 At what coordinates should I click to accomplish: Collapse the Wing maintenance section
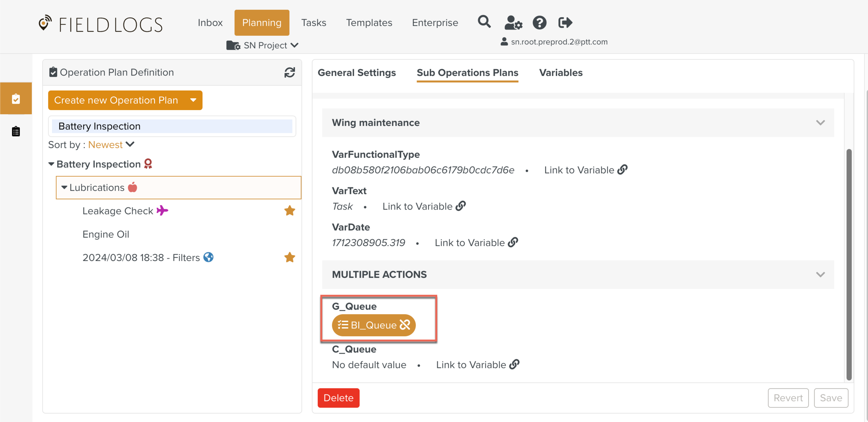[820, 123]
